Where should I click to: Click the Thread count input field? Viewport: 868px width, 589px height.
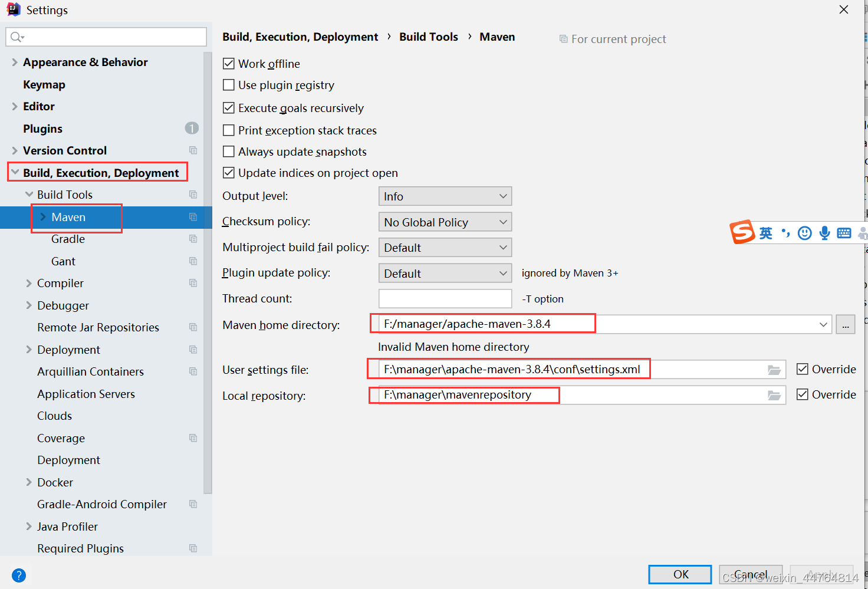click(x=445, y=298)
